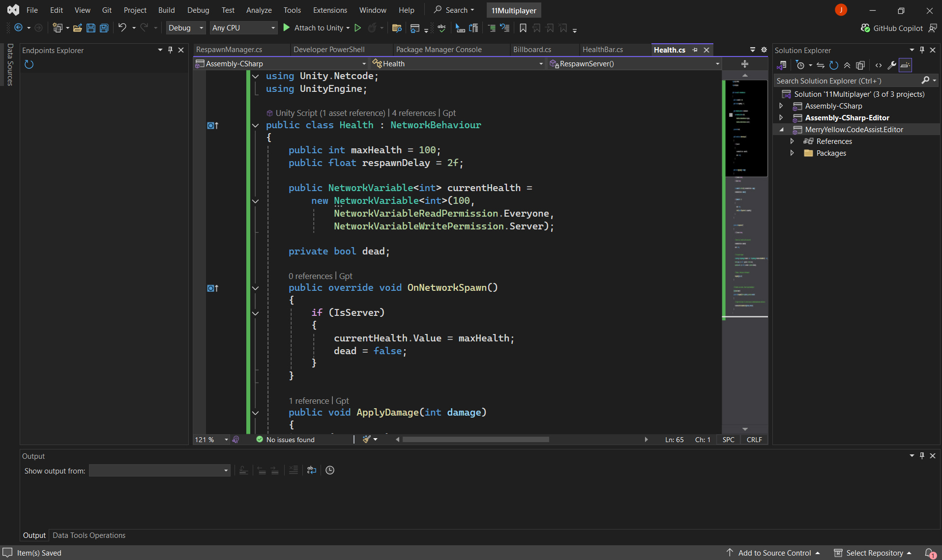
Task: Click the editor's horizontal scrollbar thumb
Action: [475, 440]
